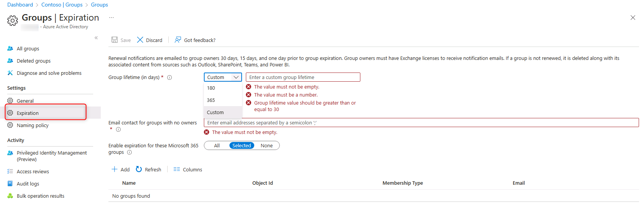Go to the Audit logs page
This screenshot has width=644, height=208.
(28, 184)
